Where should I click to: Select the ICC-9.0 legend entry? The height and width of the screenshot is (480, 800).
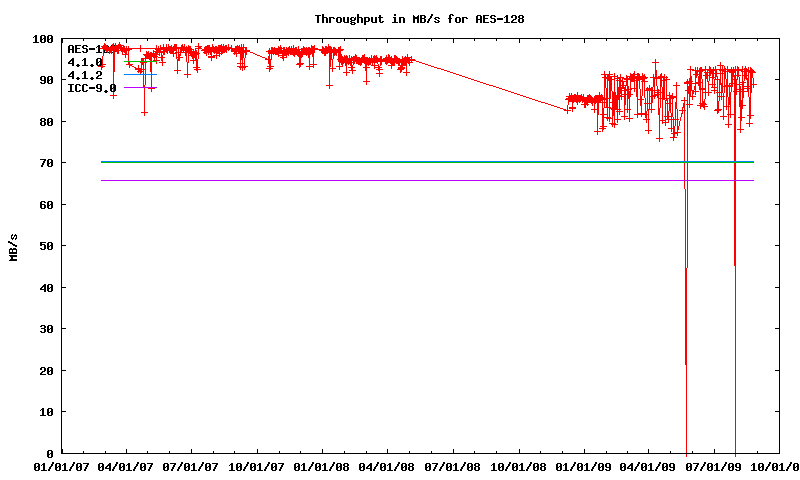[91, 88]
